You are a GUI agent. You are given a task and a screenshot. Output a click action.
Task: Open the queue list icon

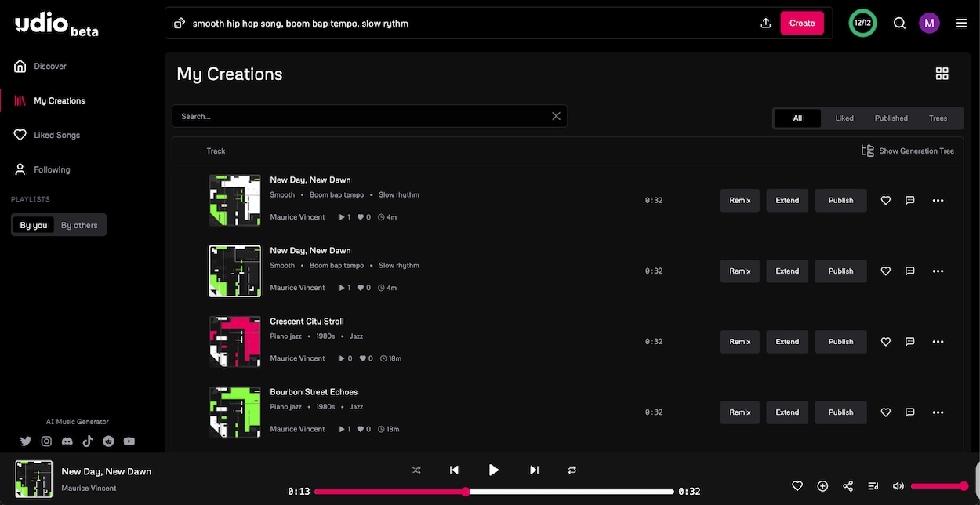(873, 486)
